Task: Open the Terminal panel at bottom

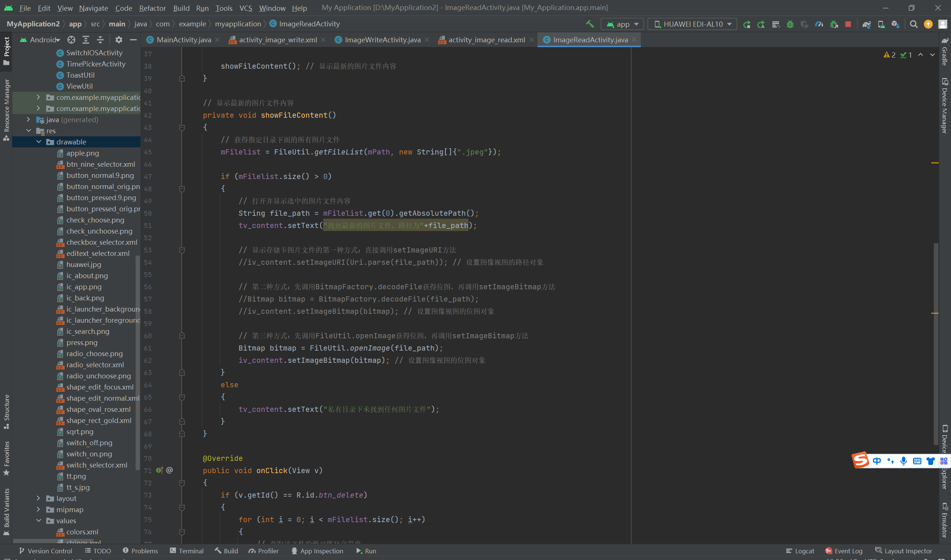Action: click(x=187, y=551)
